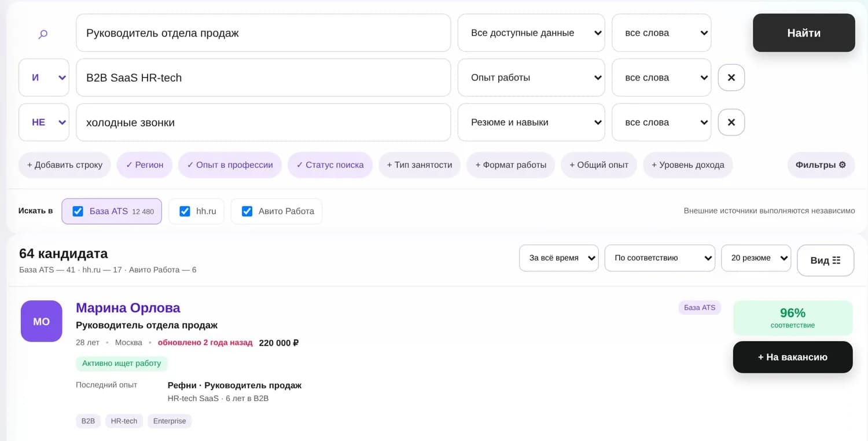Add the 'Тип занятости' filter
The image size is (868, 441).
(420, 165)
